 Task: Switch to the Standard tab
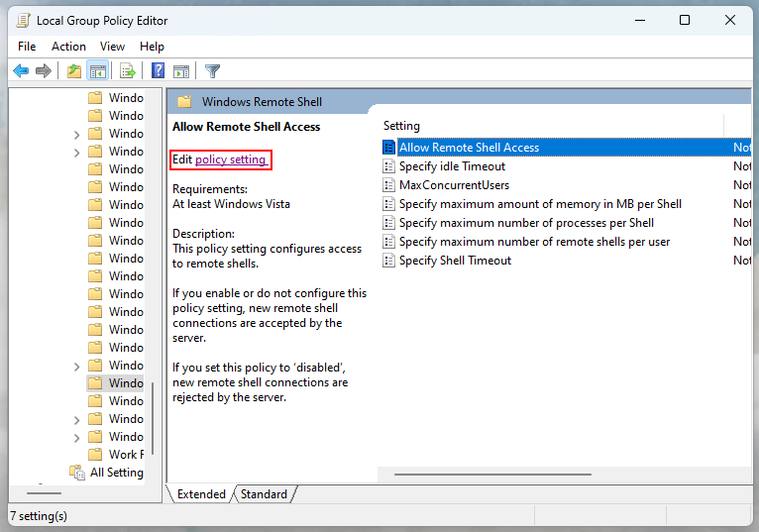(x=264, y=494)
